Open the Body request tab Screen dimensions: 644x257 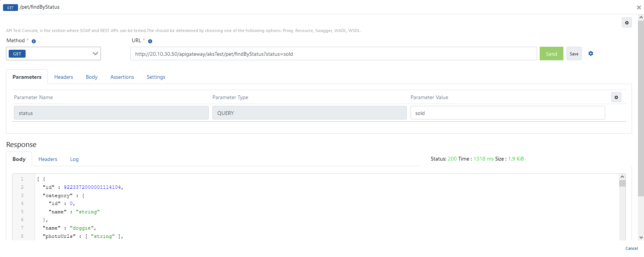point(92,77)
